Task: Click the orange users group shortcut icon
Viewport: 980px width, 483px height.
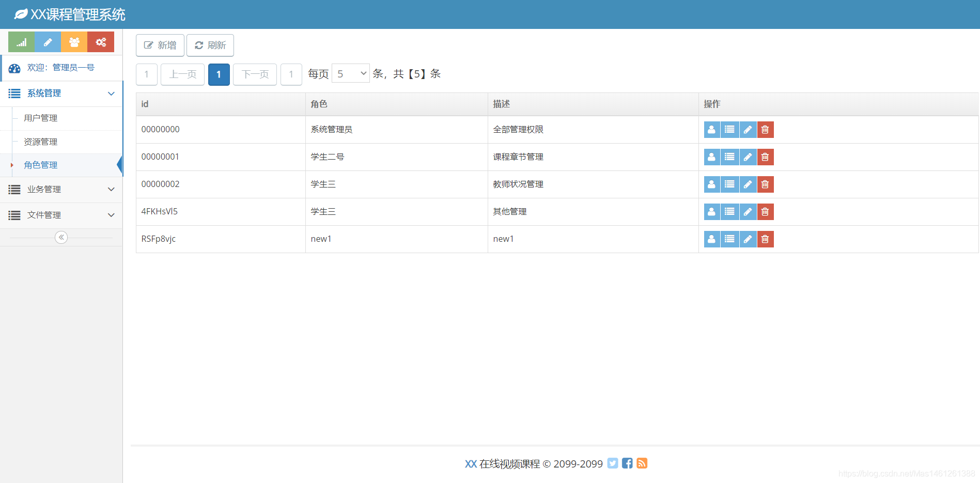Action: [74, 42]
